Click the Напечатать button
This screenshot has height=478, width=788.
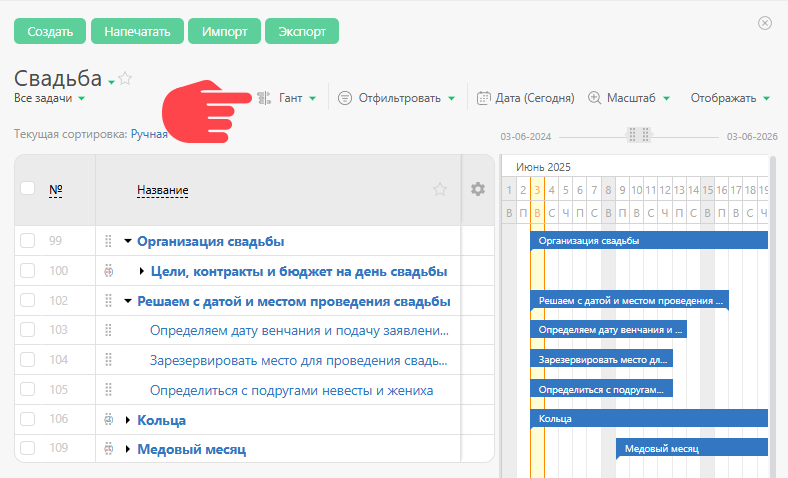tap(137, 31)
